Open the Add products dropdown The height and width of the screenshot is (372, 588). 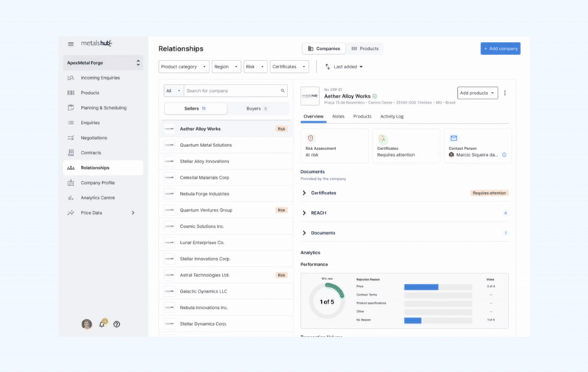tap(477, 93)
